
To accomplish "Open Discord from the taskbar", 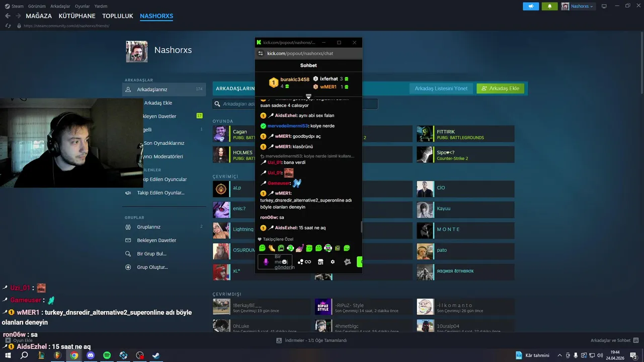I will (x=91, y=355).
